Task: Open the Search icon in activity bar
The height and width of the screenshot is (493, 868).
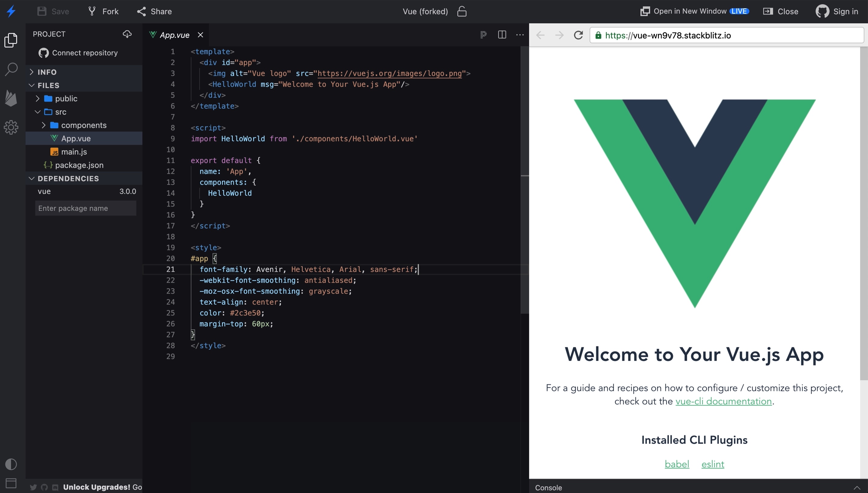Action: [11, 69]
